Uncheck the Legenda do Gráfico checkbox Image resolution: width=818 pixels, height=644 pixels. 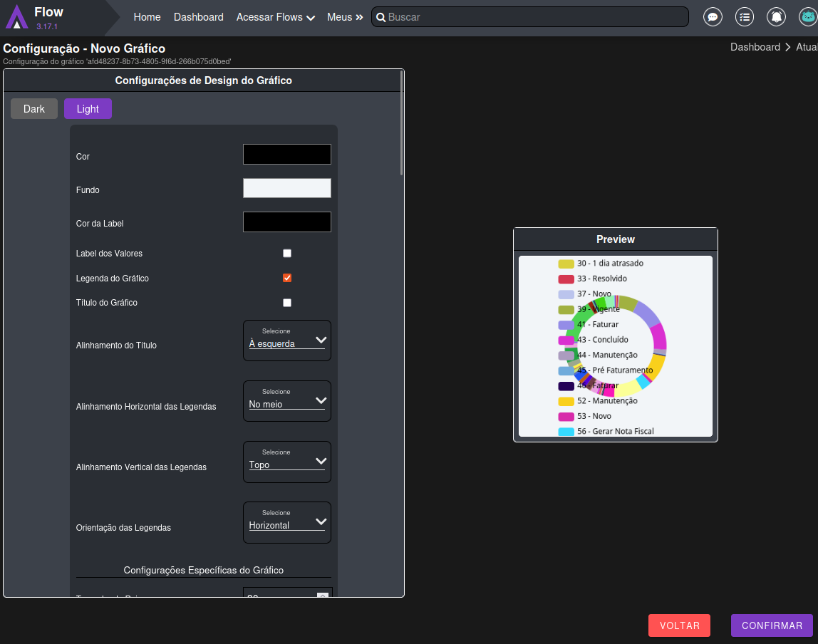click(287, 278)
